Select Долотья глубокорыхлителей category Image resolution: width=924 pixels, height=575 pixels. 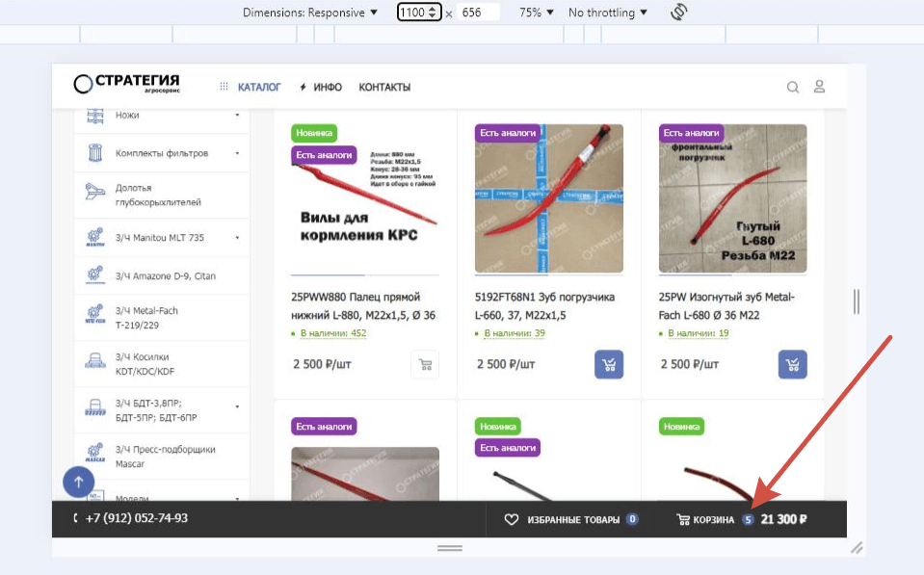(158, 195)
